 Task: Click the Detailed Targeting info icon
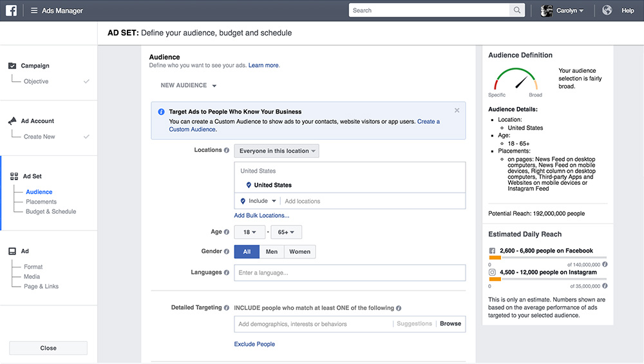226,308
